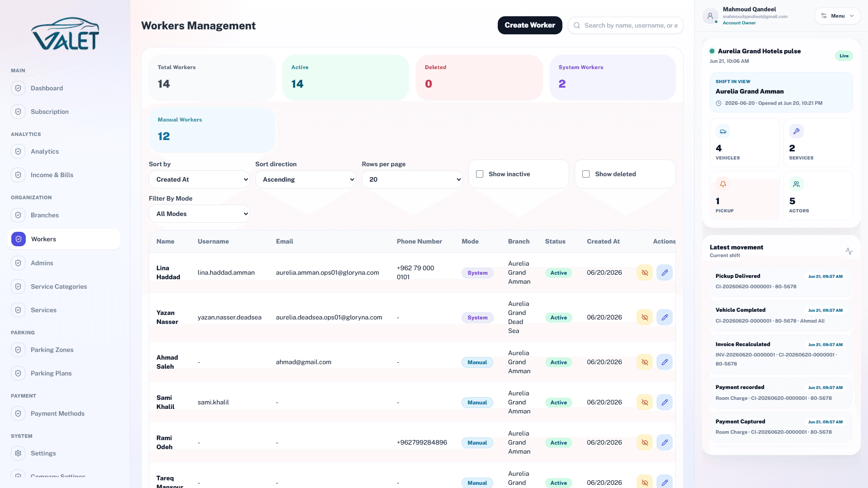868x488 pixels.
Task: Click the pickup bell icon
Action: tap(723, 184)
